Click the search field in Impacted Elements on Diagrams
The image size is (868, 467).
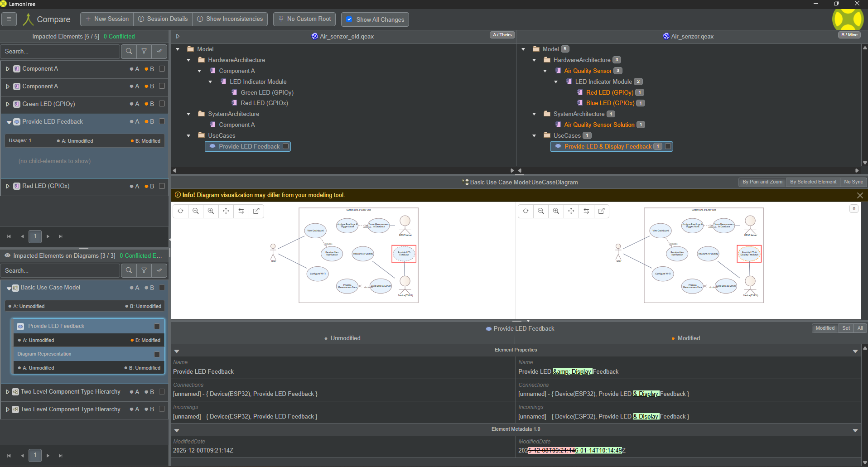point(60,270)
